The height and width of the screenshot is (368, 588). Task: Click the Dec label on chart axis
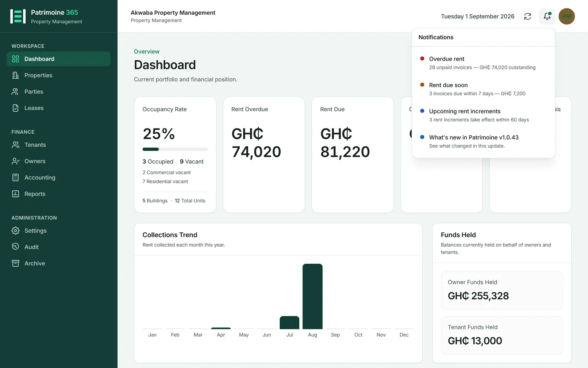pos(404,335)
